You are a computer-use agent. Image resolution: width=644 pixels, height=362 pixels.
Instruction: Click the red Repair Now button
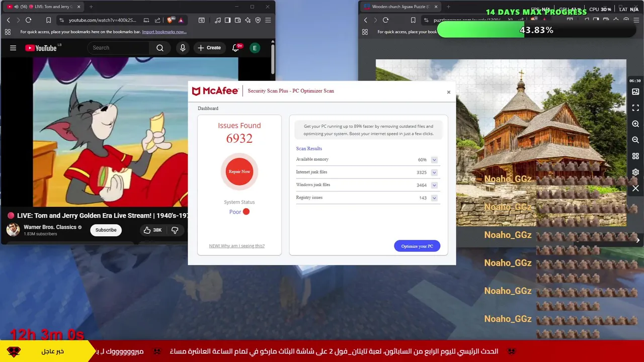239,171
